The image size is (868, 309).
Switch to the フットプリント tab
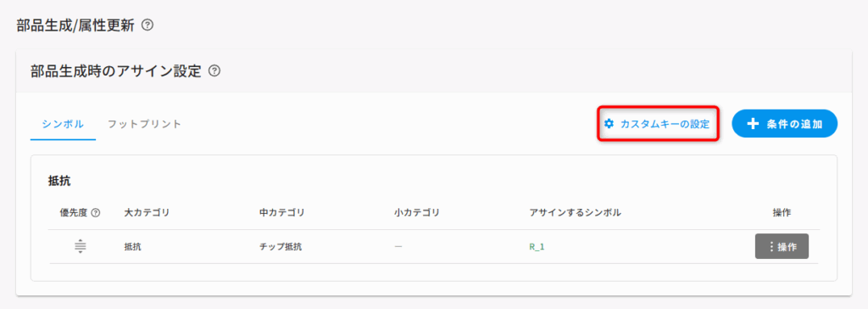pyautogui.click(x=144, y=124)
